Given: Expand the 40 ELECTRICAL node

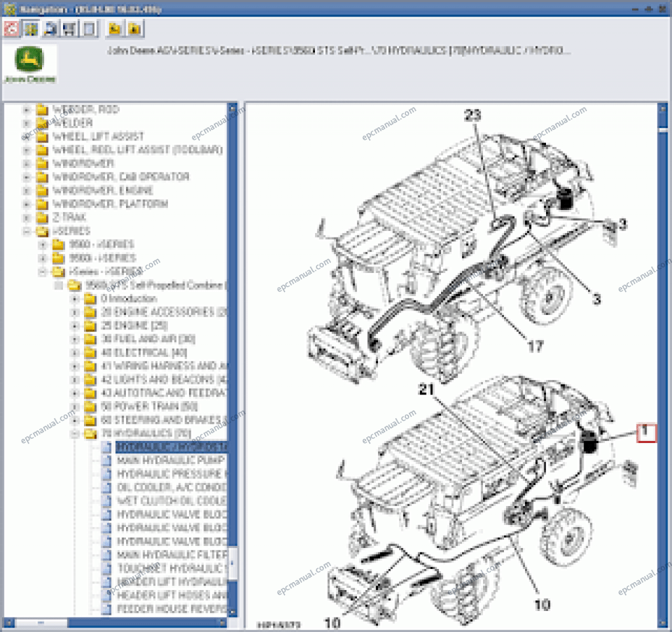Looking at the screenshot, I should click(x=75, y=352).
